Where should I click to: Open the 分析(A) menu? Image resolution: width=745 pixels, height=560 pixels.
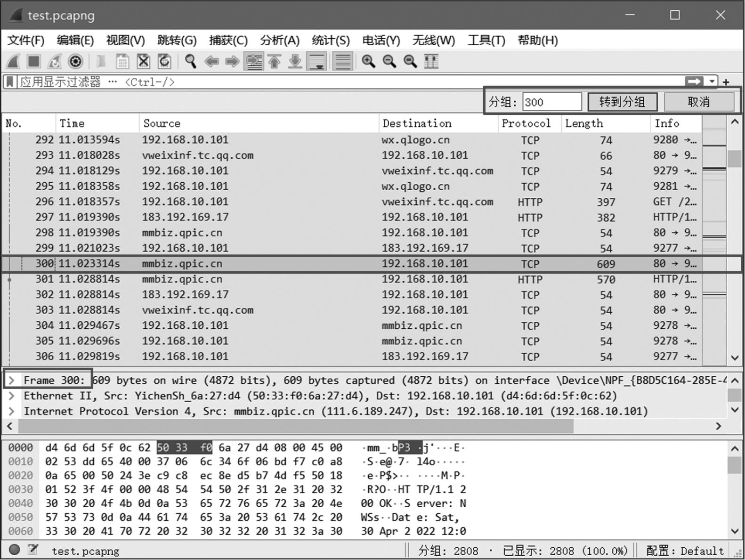[279, 41]
